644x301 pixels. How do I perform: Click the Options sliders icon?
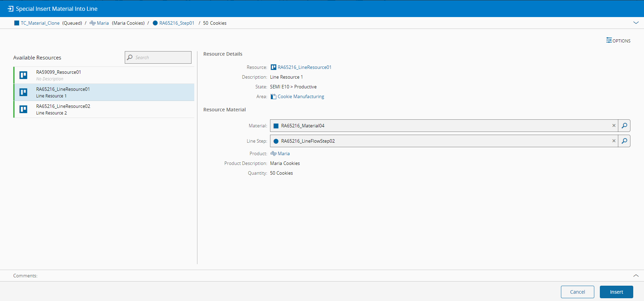coord(609,40)
